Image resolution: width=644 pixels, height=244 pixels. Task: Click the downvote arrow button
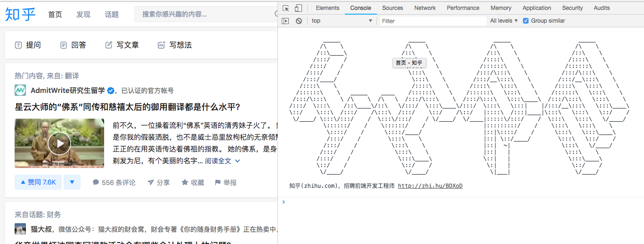click(x=72, y=182)
